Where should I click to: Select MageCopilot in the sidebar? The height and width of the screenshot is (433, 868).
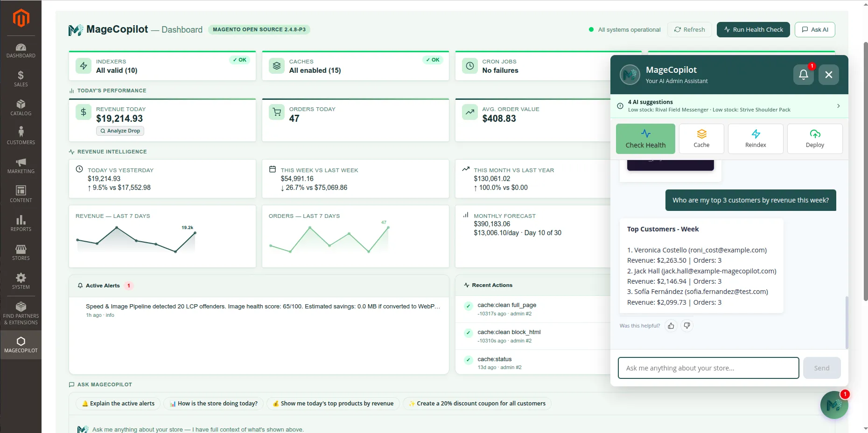point(21,345)
